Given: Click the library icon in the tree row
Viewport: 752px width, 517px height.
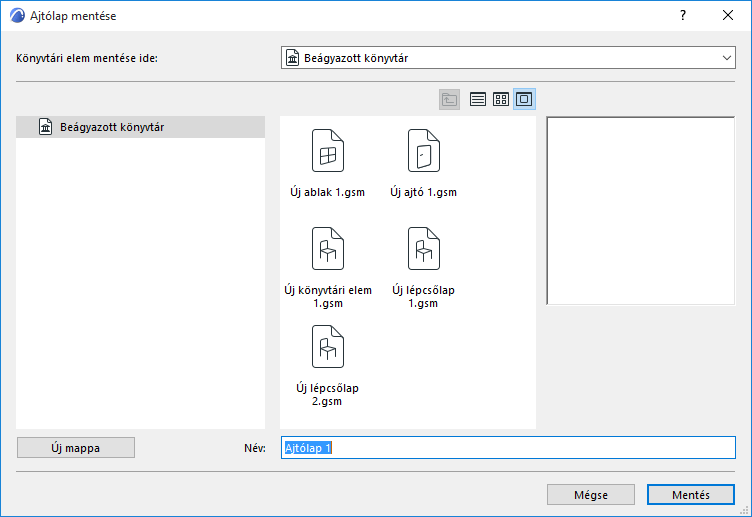Looking at the screenshot, I should pos(46,127).
